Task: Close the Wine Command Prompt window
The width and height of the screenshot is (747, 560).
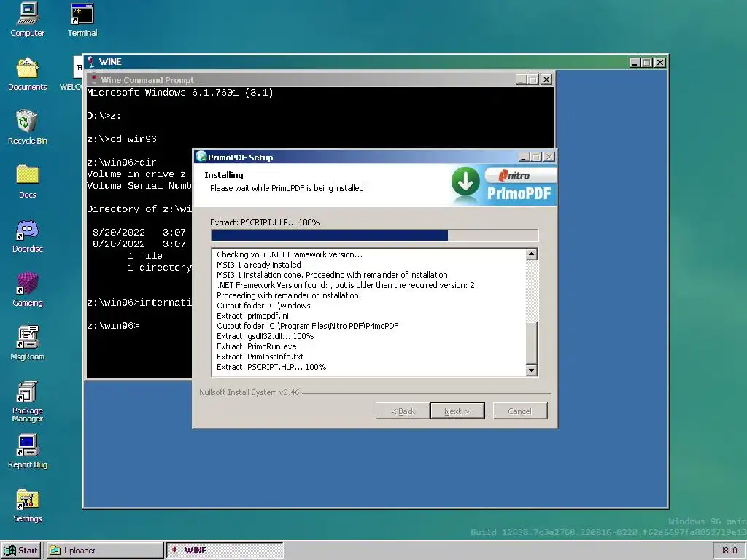Action: (x=546, y=79)
